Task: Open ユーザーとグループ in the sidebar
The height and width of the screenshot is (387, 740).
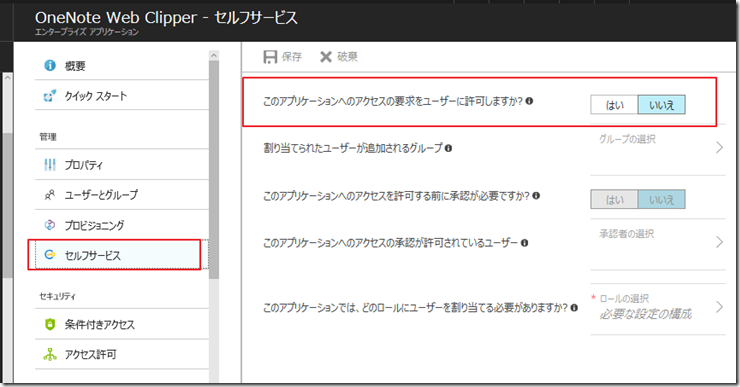Action: (x=122, y=194)
